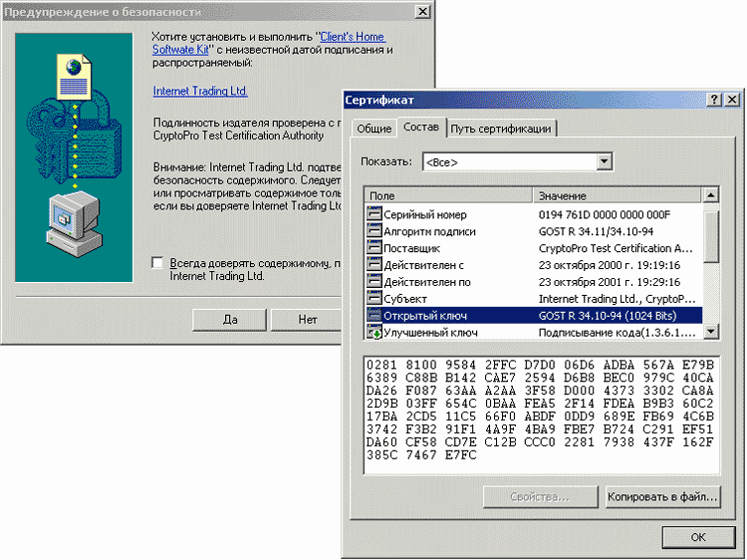Select the Открытый ключ field name
Screen dimensions: 747x560
click(425, 316)
